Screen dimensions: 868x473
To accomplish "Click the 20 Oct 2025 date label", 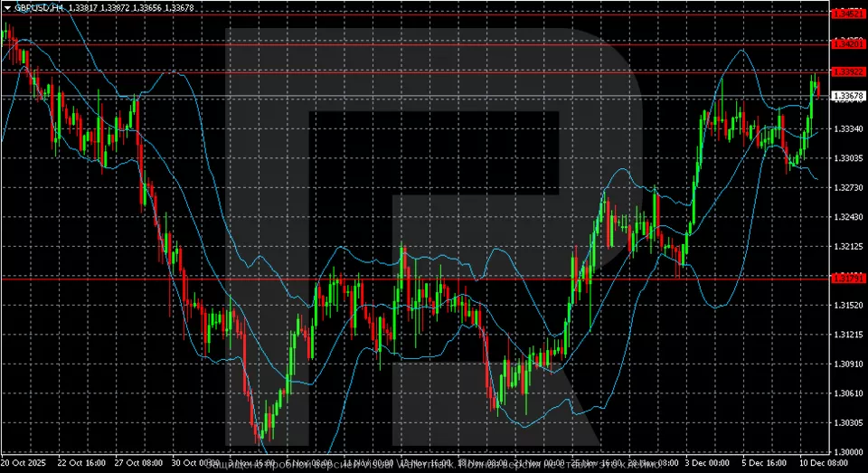I will point(23,462).
